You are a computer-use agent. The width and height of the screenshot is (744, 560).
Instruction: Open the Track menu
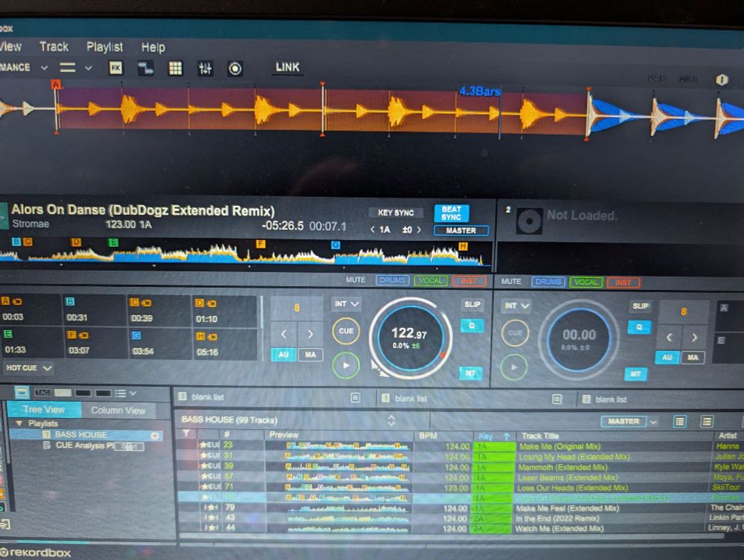tap(54, 46)
